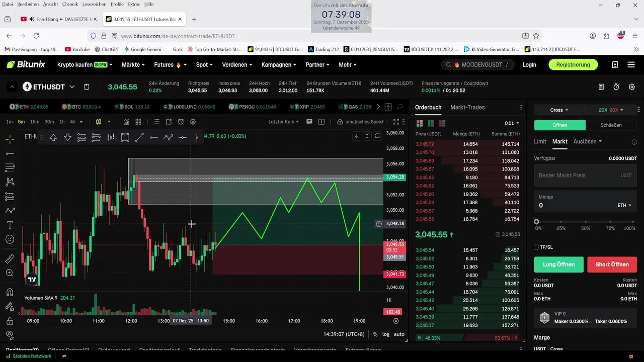The image size is (644, 362).
Task: Open chart settings gear in chart toolbar
Action: pos(193,122)
